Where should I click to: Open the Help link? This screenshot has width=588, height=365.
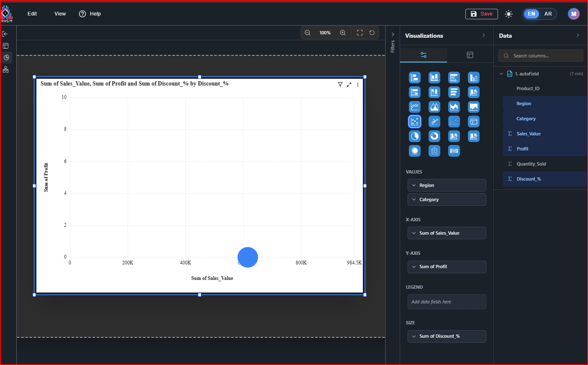coord(90,14)
